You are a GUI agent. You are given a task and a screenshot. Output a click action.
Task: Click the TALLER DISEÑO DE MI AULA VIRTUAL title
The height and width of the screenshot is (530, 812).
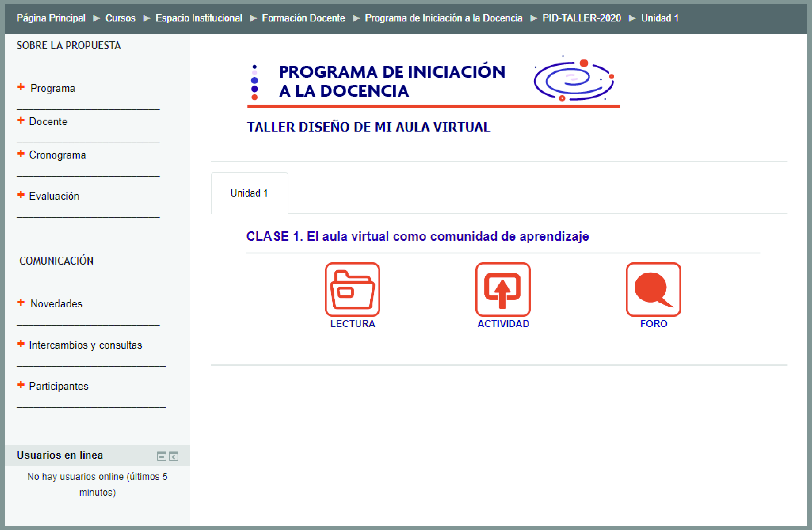pyautogui.click(x=368, y=127)
